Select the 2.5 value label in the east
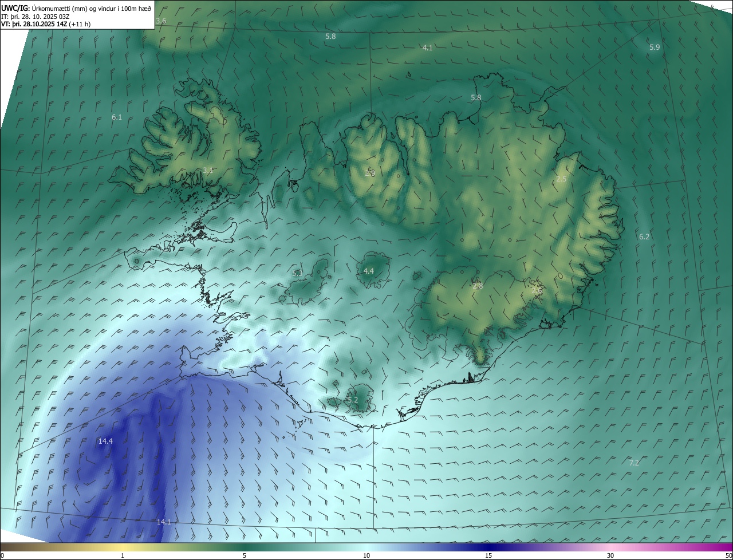 point(561,179)
